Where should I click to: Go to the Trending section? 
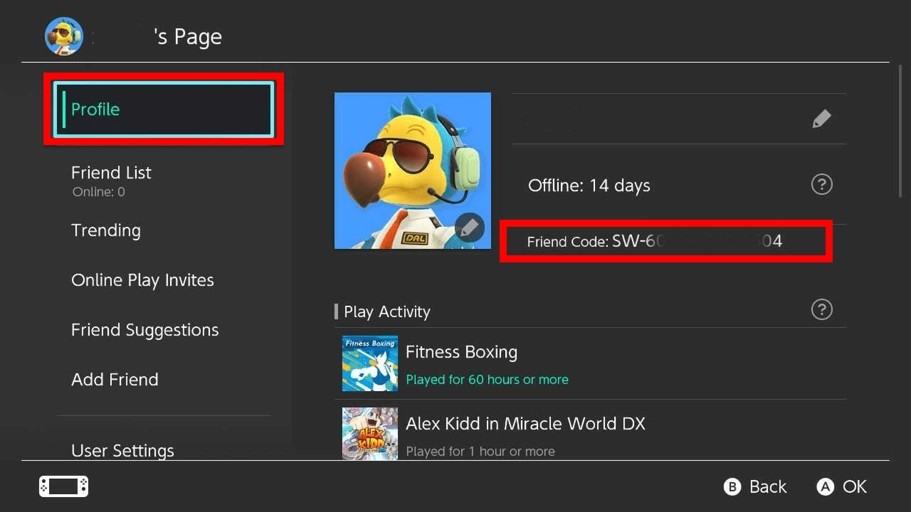[x=106, y=230]
